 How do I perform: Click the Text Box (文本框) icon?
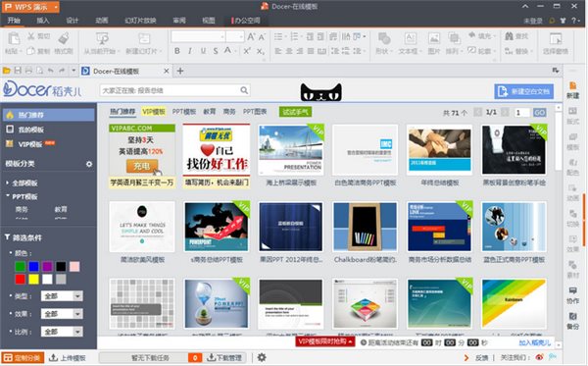point(411,38)
